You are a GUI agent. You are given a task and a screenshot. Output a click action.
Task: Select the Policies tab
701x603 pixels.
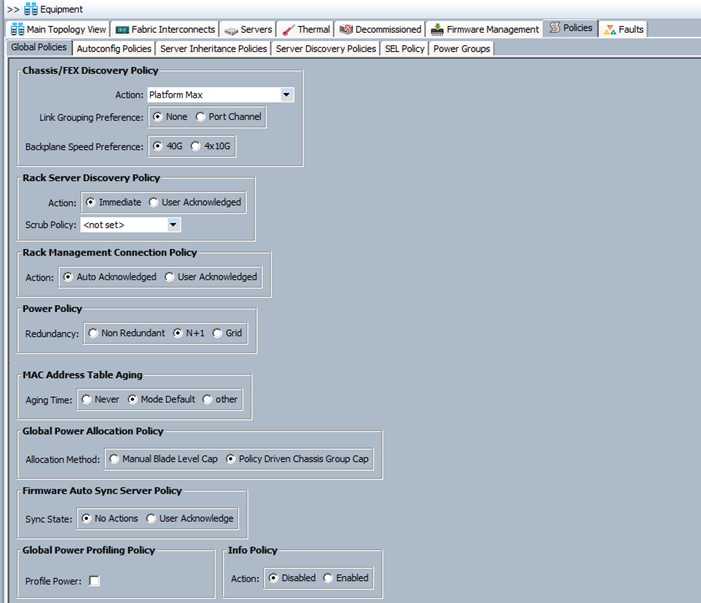coord(570,28)
